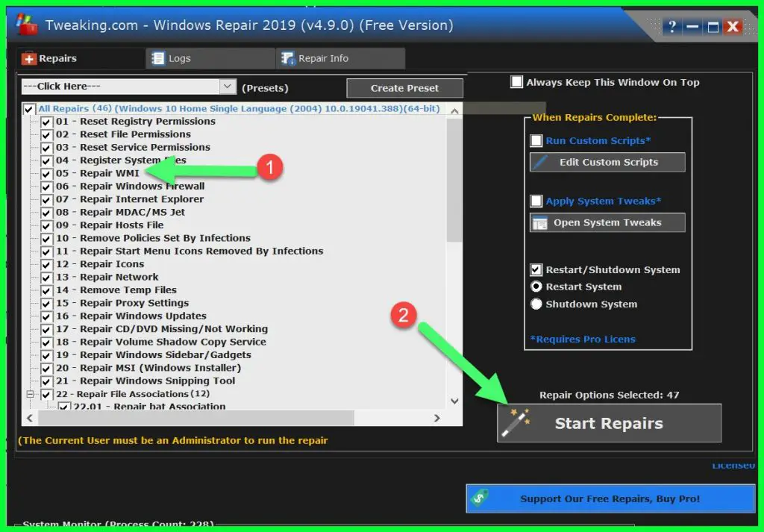The height and width of the screenshot is (532, 764).
Task: Click the Requires Pro Licens note
Action: pyautogui.click(x=583, y=339)
